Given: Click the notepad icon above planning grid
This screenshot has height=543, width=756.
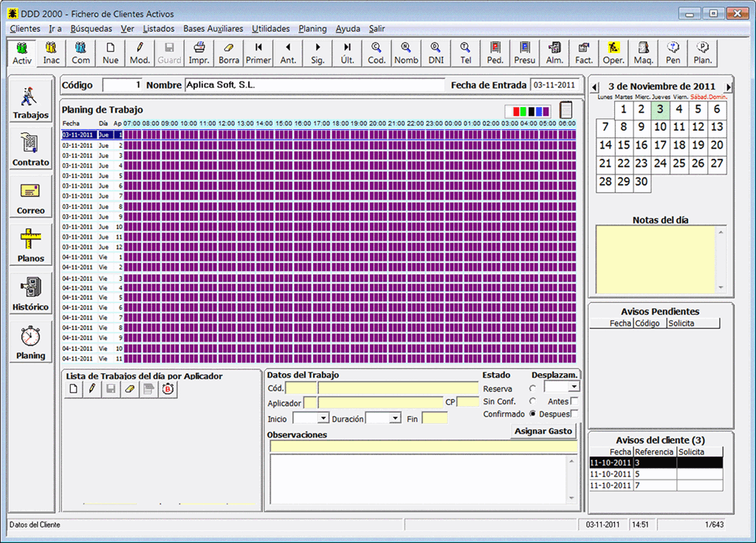Looking at the screenshot, I should point(566,110).
